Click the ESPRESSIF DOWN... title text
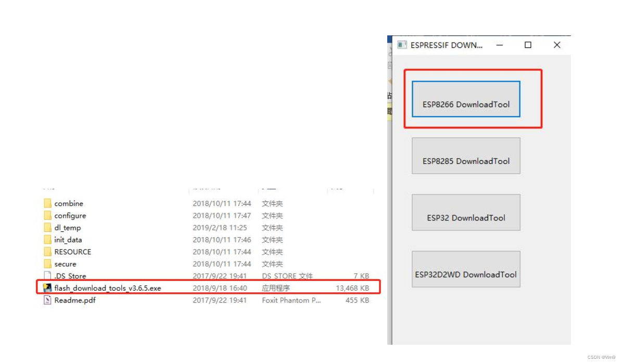This screenshot has width=623, height=364. point(446,45)
